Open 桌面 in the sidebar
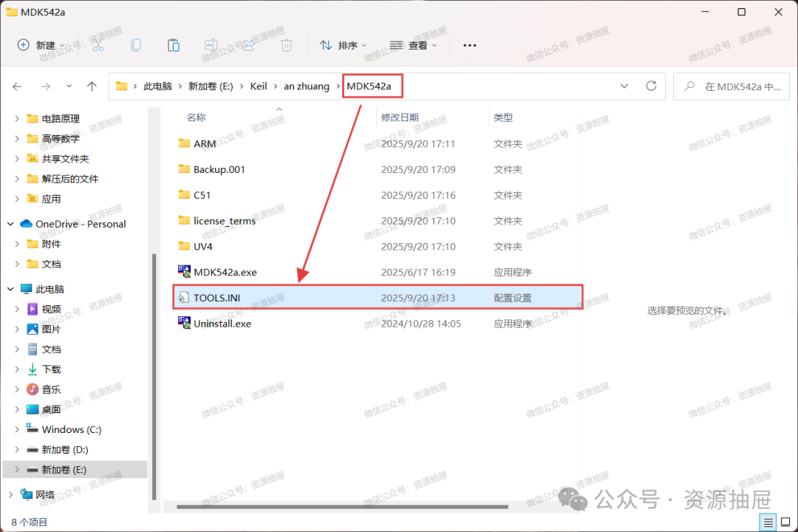The image size is (798, 532). click(51, 409)
